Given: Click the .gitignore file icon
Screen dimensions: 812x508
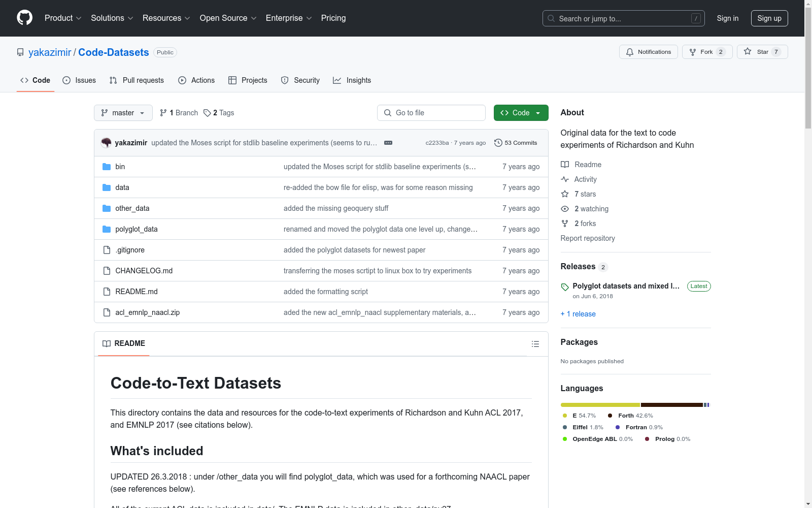Looking at the screenshot, I should click(107, 250).
